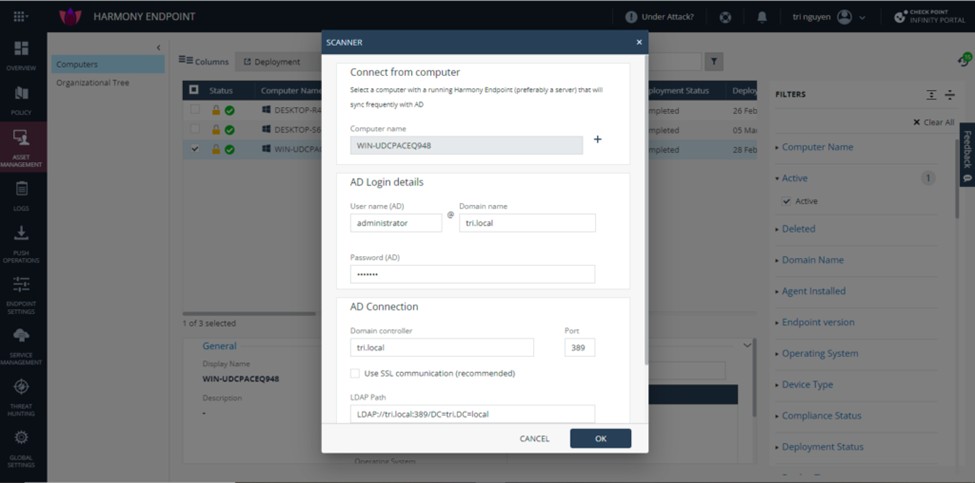Expand the Operating System filter

(x=816, y=353)
